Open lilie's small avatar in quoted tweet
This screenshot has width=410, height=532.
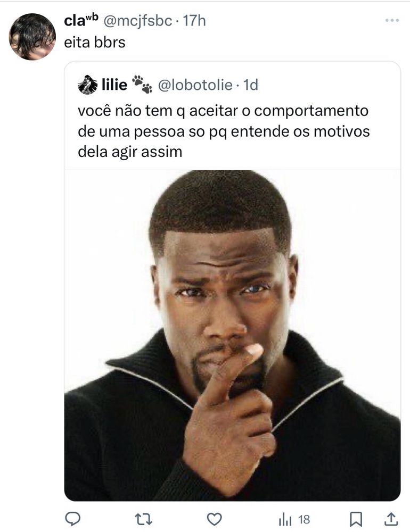[x=88, y=85]
